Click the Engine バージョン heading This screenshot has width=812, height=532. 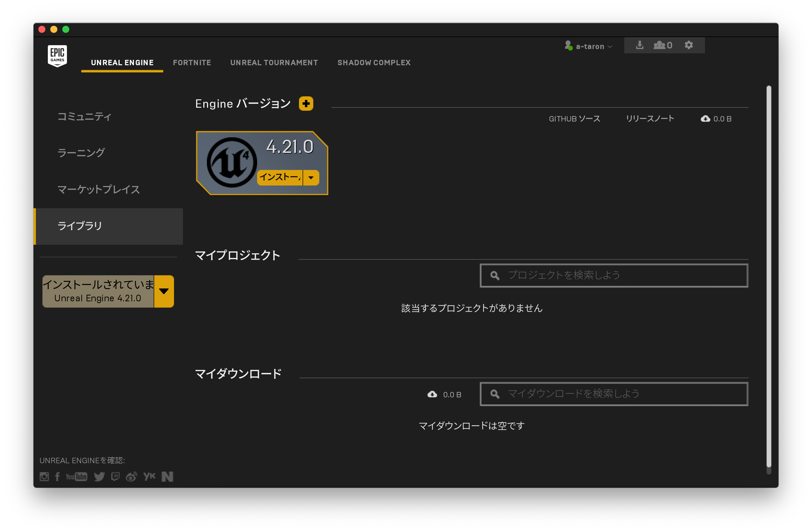click(x=243, y=104)
